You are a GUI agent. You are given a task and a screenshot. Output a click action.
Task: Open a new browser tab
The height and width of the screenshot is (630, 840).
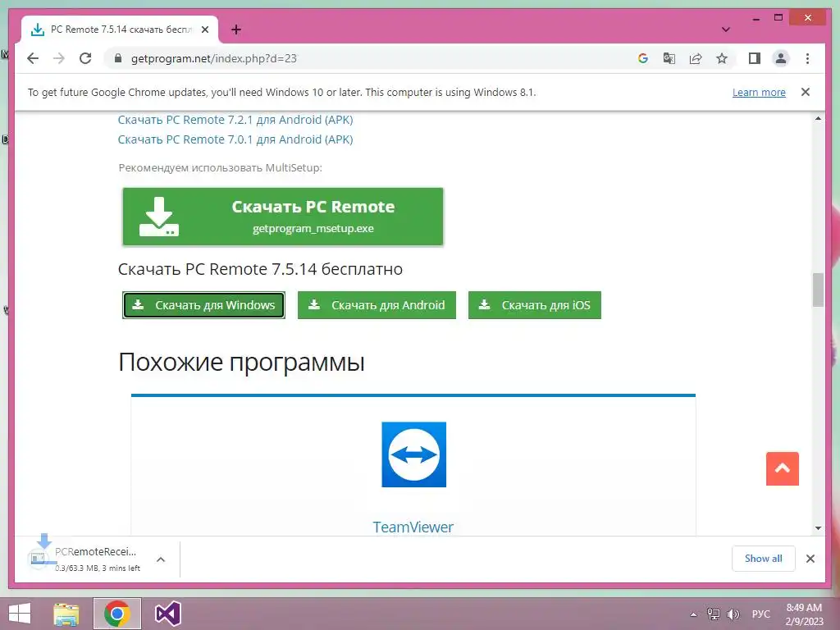[235, 30]
